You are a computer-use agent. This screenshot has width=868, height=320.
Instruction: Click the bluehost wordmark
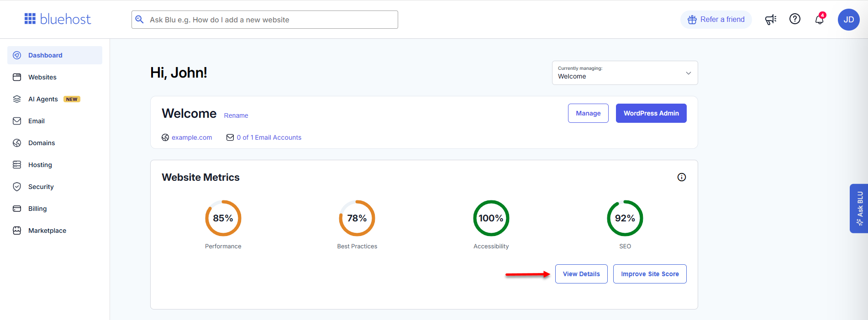(x=66, y=19)
